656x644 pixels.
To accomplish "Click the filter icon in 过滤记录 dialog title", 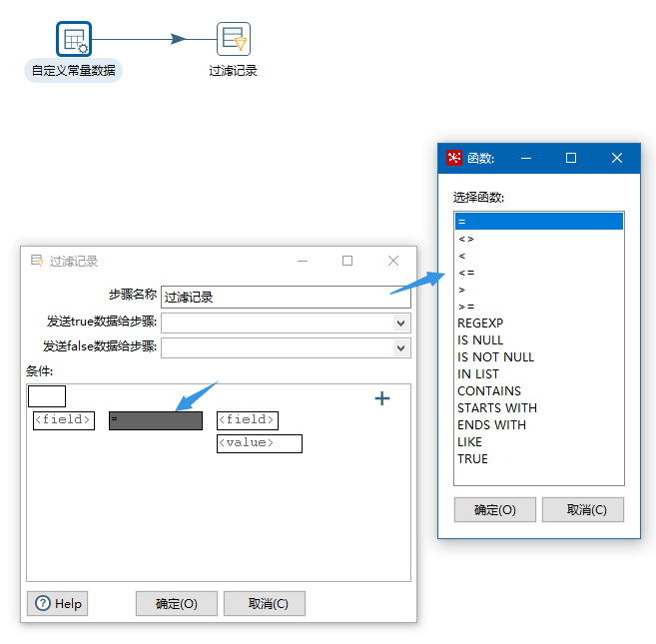I will (x=37, y=261).
